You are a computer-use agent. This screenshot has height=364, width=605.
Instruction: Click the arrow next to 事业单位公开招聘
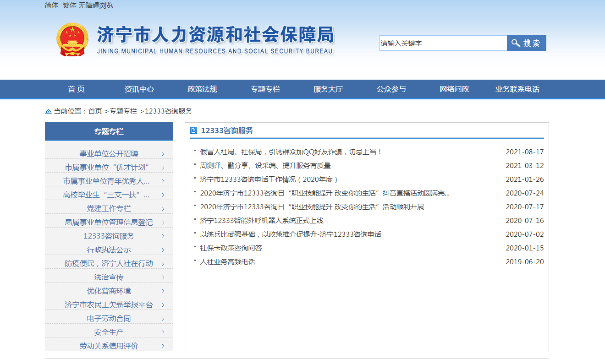[x=163, y=154]
